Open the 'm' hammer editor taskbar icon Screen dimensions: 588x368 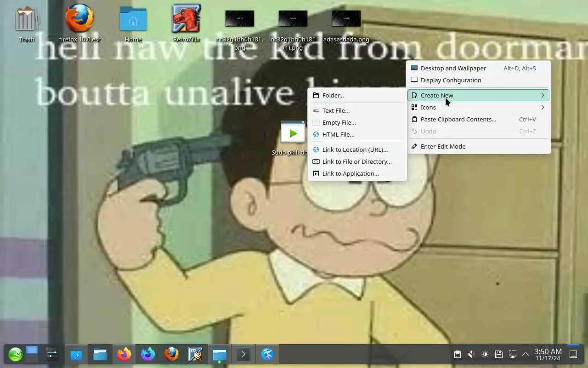click(x=196, y=354)
